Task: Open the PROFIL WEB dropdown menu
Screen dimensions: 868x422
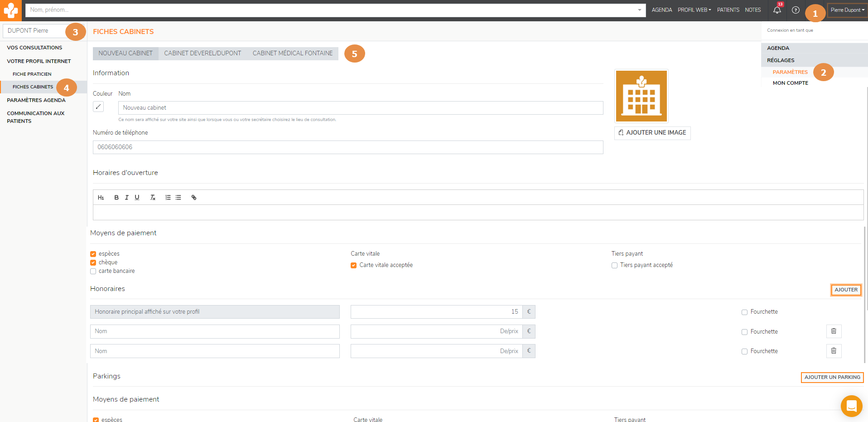Action: point(694,10)
